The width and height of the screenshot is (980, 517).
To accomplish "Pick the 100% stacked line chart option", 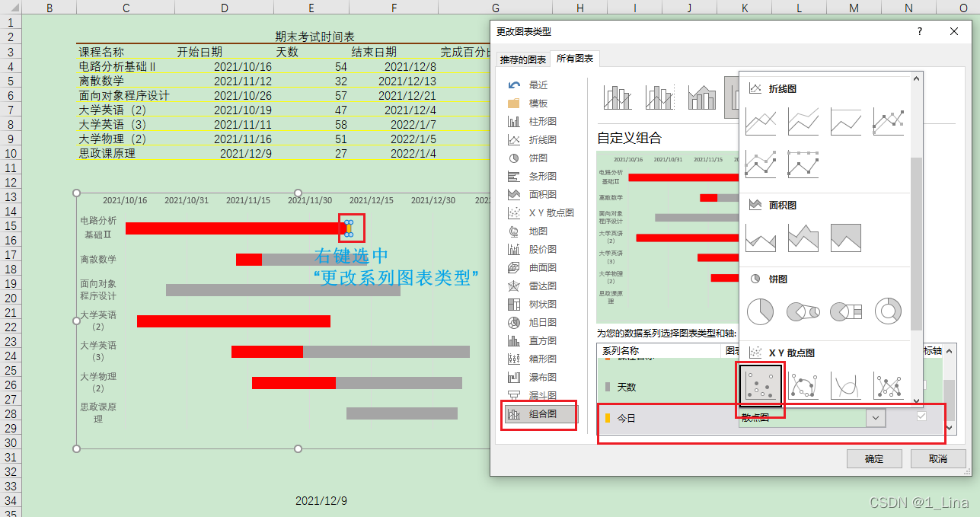I will [x=846, y=122].
